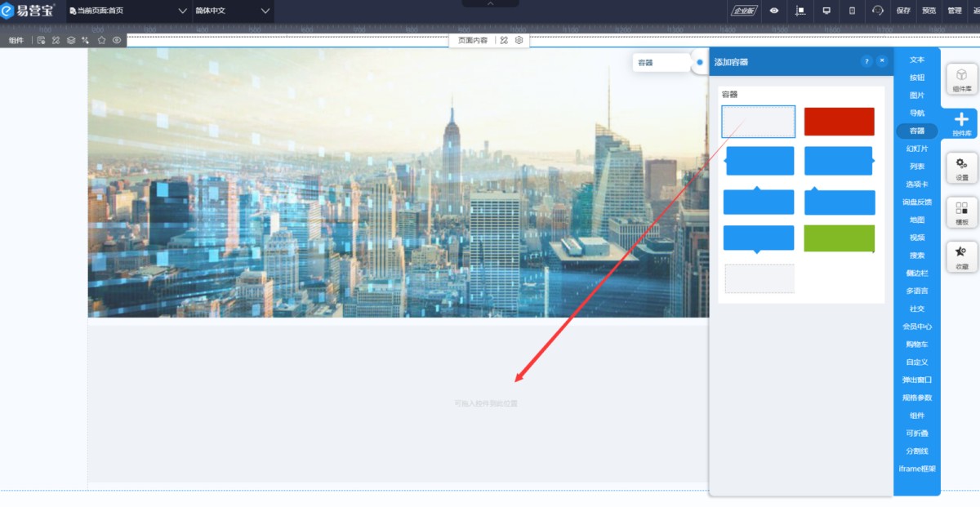Screen dimensions: 980x507
Task: Click the 管理 manage button
Action: pos(954,11)
